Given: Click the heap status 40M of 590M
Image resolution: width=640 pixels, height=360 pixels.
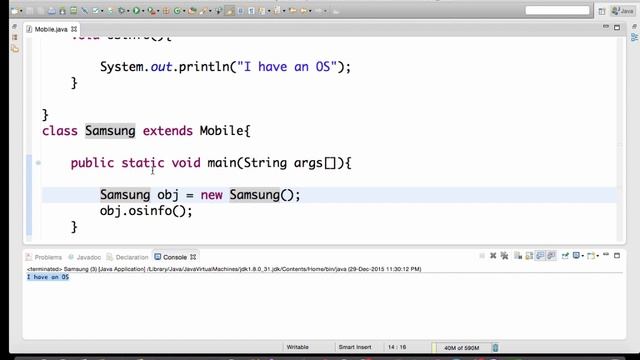Looking at the screenshot, I should 462,348.
